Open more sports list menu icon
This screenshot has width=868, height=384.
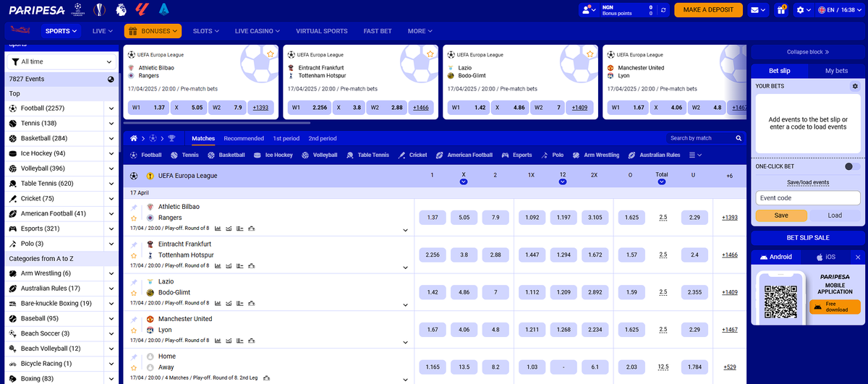[695, 155]
